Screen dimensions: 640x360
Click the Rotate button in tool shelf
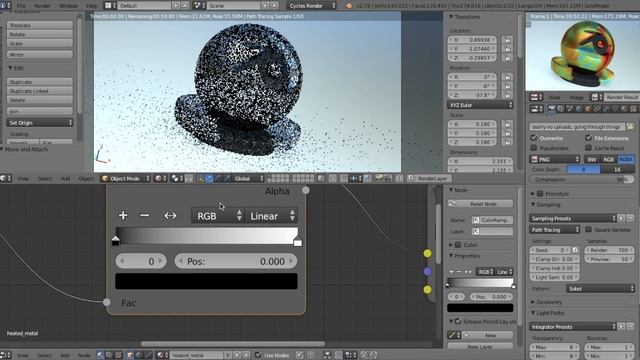tap(40, 34)
